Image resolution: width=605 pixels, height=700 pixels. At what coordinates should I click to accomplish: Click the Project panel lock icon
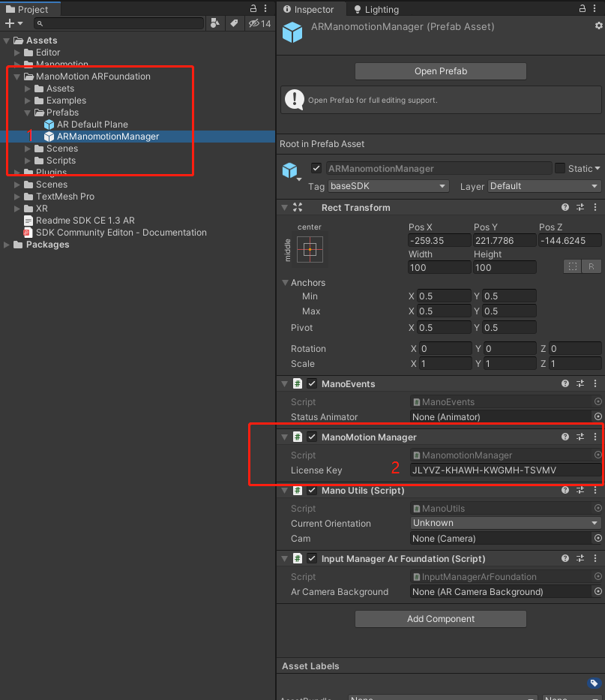(x=253, y=8)
